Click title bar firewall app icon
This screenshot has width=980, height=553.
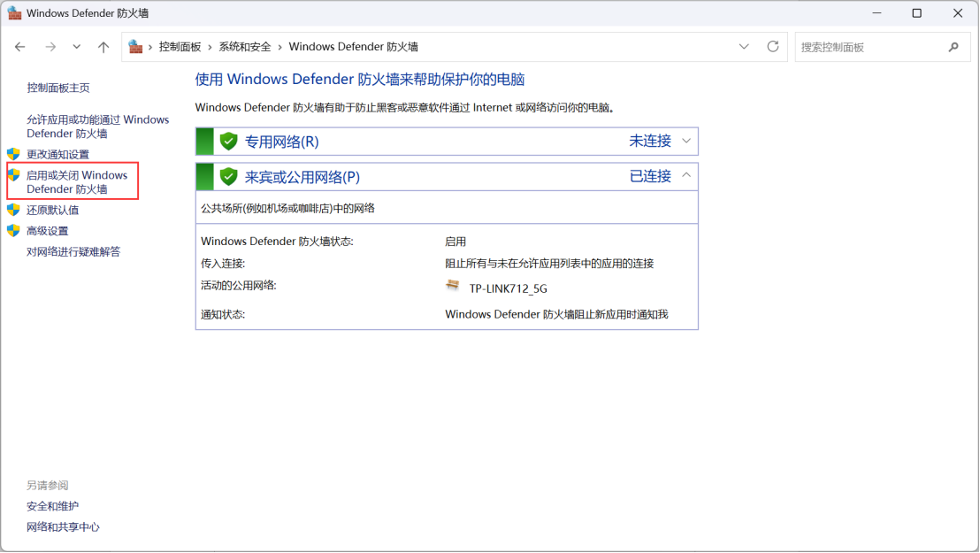pyautogui.click(x=14, y=13)
